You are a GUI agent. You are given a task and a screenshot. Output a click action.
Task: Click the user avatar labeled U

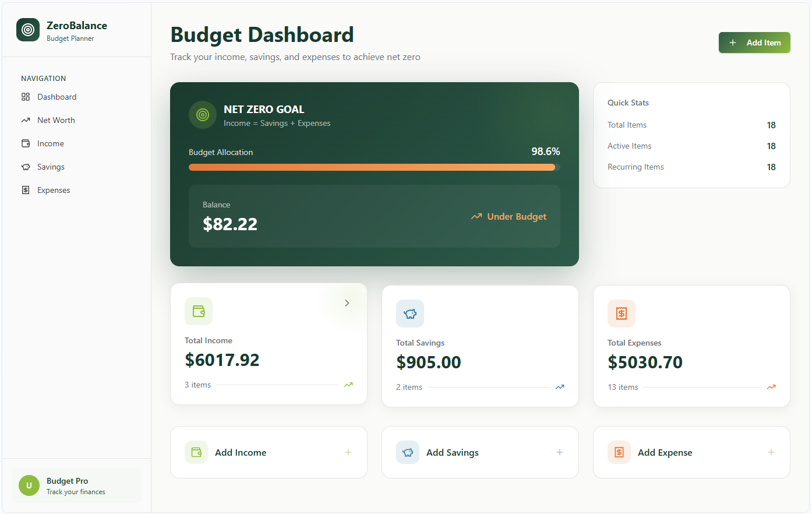pyautogui.click(x=29, y=485)
